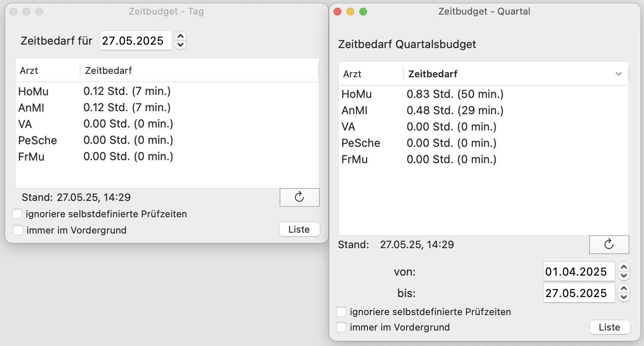Click HoMu's 0.12 Std. (7 min.) in Tag
This screenshot has height=346, width=644.
pos(127,91)
